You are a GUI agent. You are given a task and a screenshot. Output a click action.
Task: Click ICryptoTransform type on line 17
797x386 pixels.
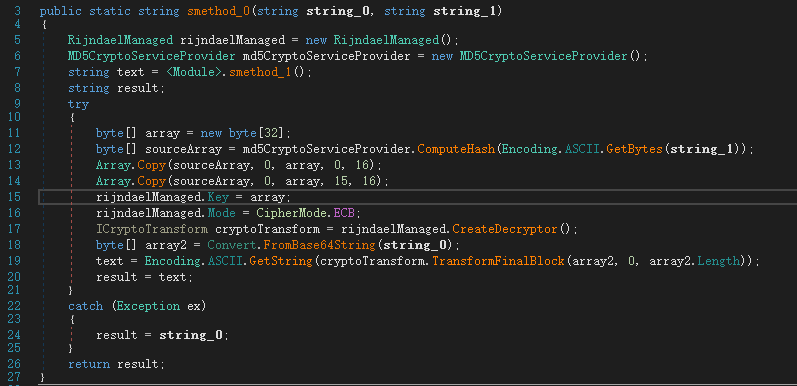[x=151, y=229]
